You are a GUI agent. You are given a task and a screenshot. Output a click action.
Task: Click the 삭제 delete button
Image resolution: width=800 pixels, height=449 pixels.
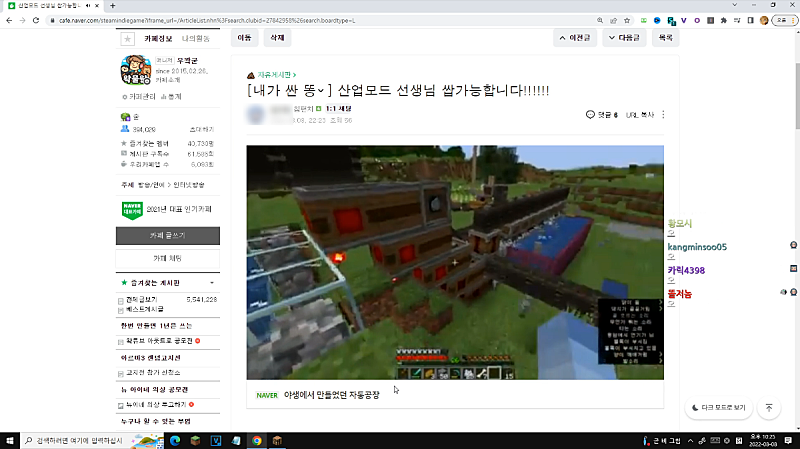pyautogui.click(x=277, y=38)
